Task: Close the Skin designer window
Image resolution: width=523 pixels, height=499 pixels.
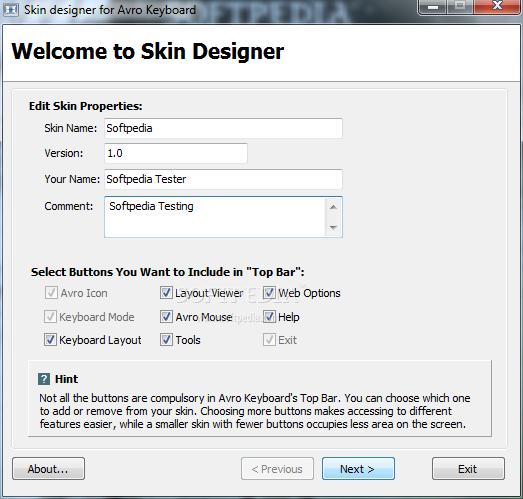Action: pos(497,6)
